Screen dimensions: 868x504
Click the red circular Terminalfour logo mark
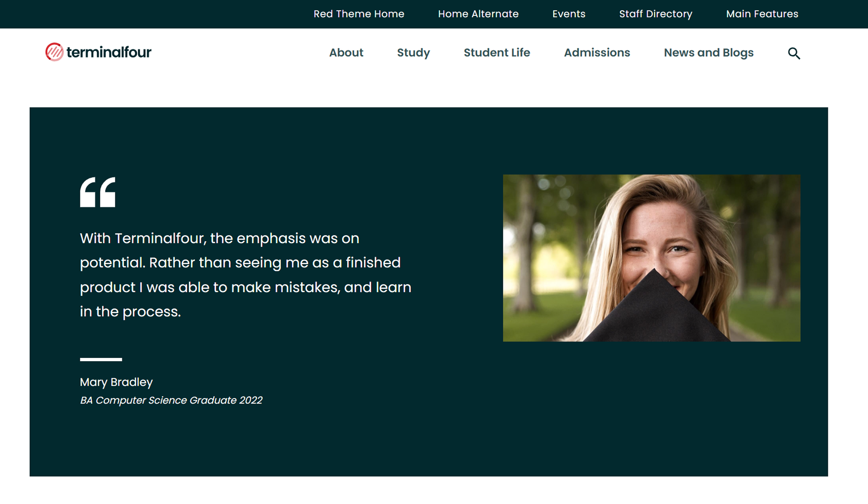pos(54,52)
